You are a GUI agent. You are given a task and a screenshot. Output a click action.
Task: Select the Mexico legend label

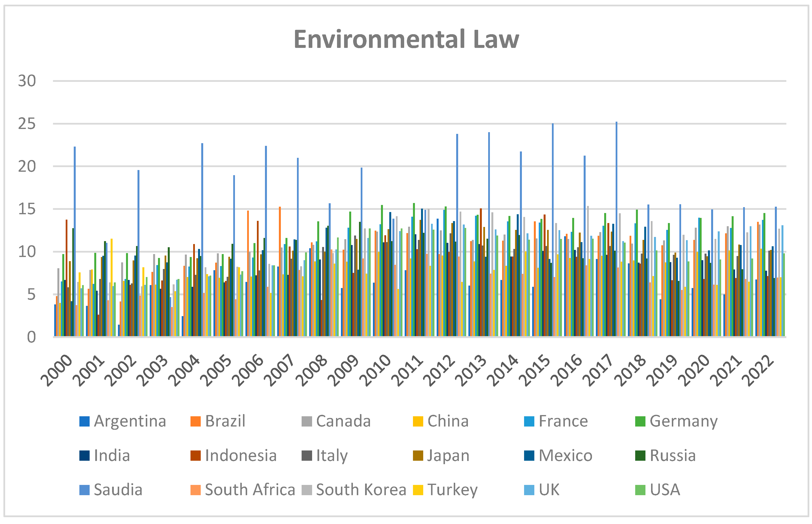[x=566, y=456]
